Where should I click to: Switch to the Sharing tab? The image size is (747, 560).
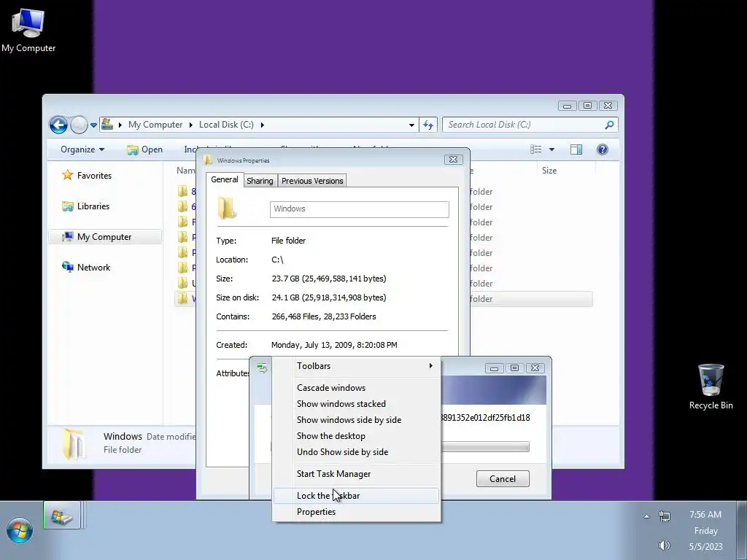[x=260, y=181]
